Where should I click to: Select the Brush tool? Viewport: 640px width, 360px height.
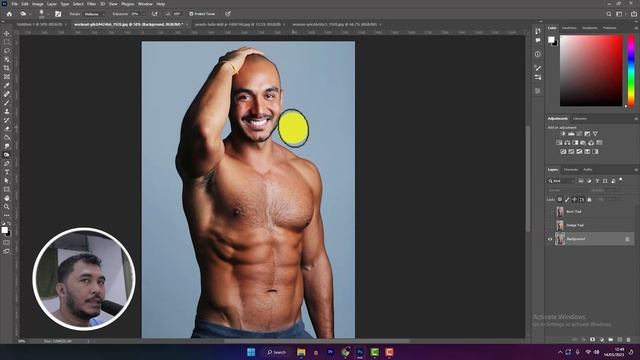(7, 102)
